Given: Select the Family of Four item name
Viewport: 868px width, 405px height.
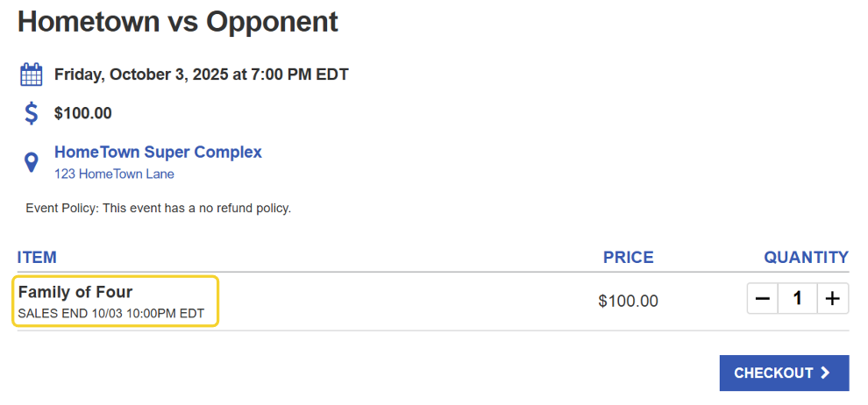Looking at the screenshot, I should [x=75, y=292].
